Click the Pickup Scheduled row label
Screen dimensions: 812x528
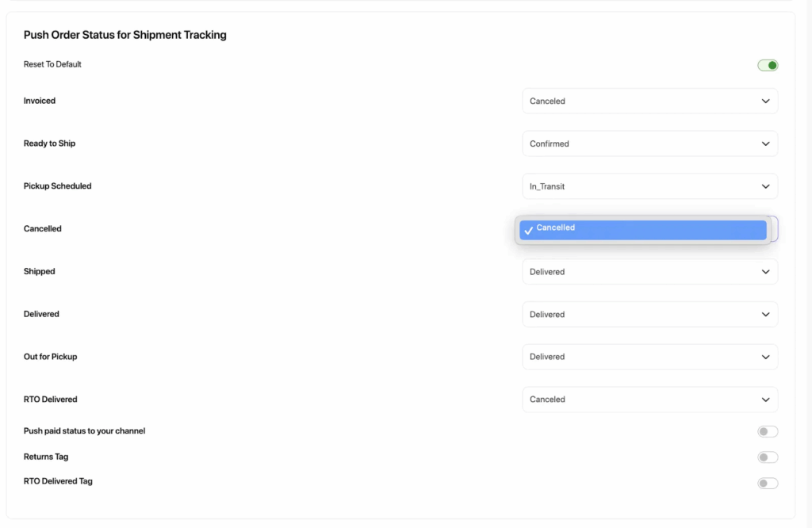[57, 186]
